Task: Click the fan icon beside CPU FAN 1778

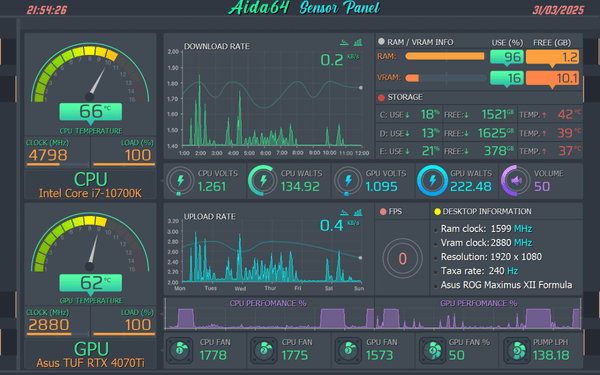Action: click(x=179, y=350)
